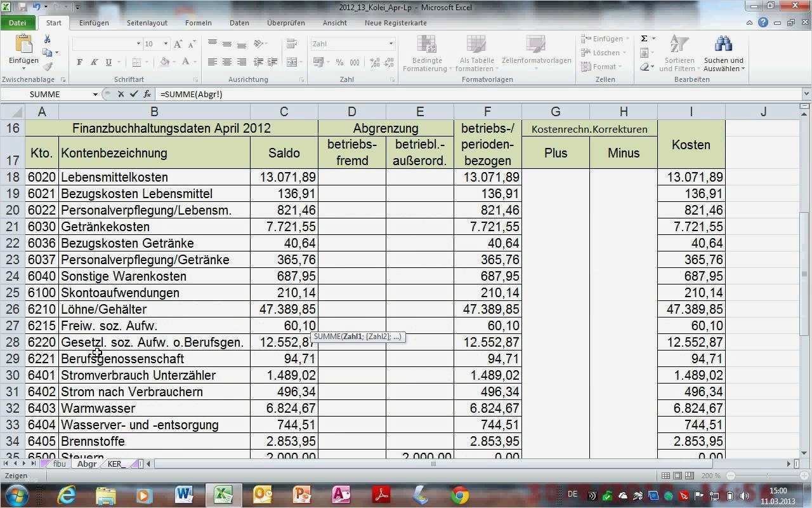Image resolution: width=812 pixels, height=508 pixels.
Task: Click the italic formatting icon
Action: [x=95, y=62]
